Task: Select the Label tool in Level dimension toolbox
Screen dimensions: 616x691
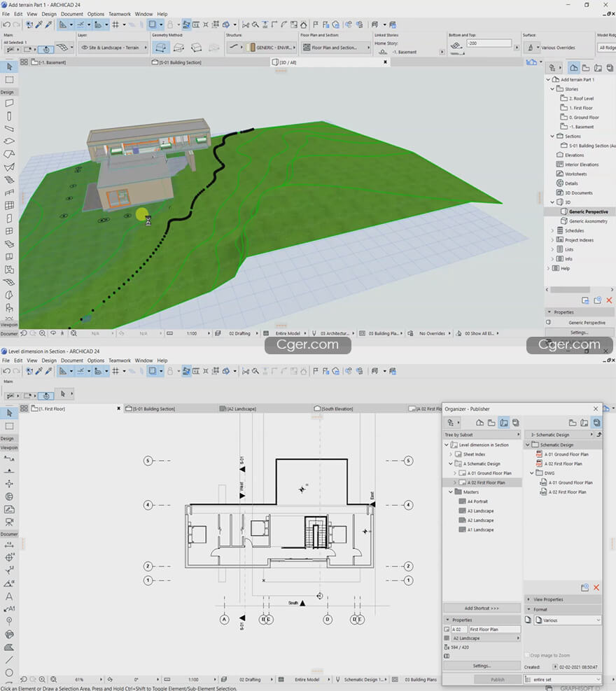Action: tap(9, 608)
